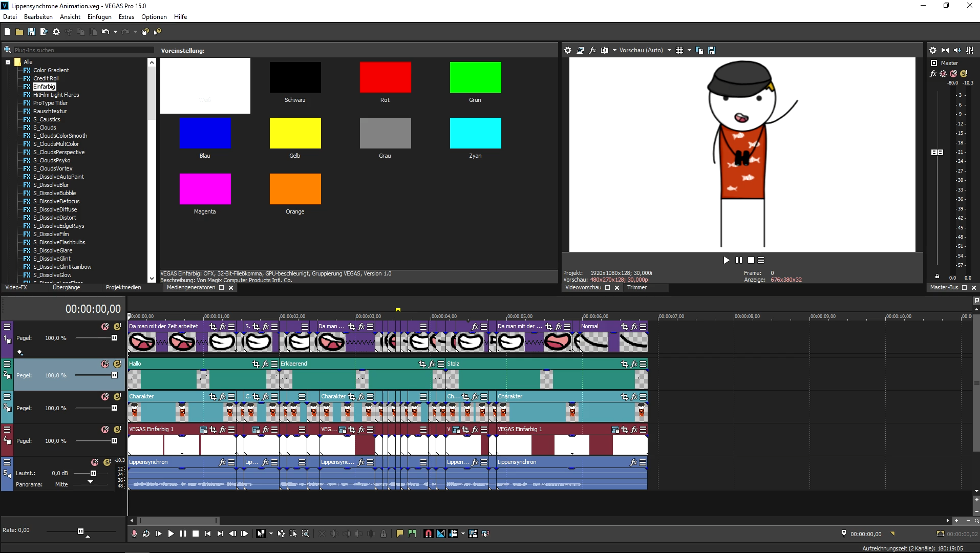980x553 pixels.
Task: Select the Credit Roll generator
Action: [x=46, y=78]
